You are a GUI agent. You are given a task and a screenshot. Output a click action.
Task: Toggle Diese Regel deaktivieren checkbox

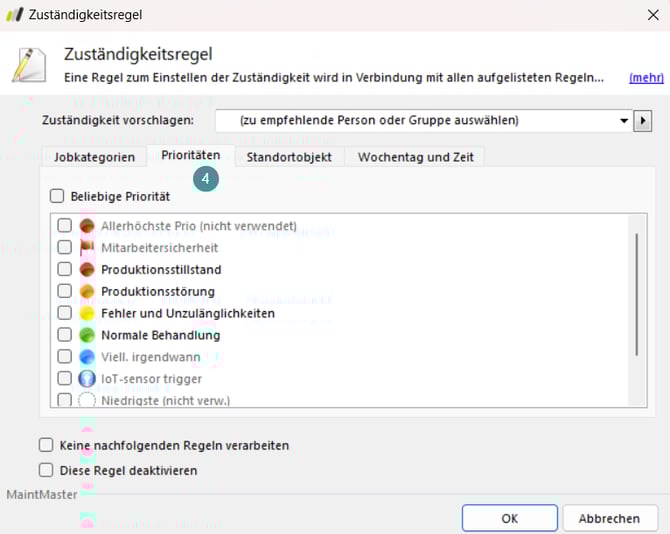(46, 470)
